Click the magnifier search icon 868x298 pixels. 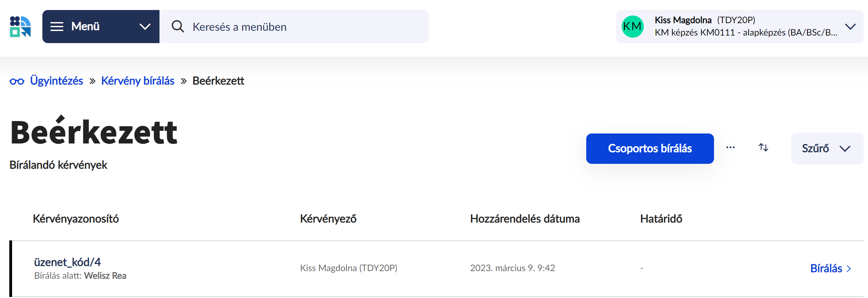point(178,26)
